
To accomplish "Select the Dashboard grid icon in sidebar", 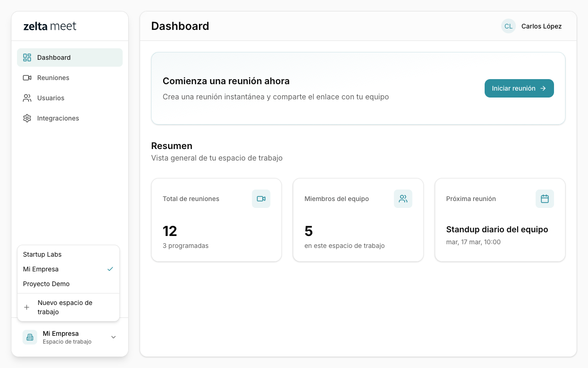I will [26, 57].
